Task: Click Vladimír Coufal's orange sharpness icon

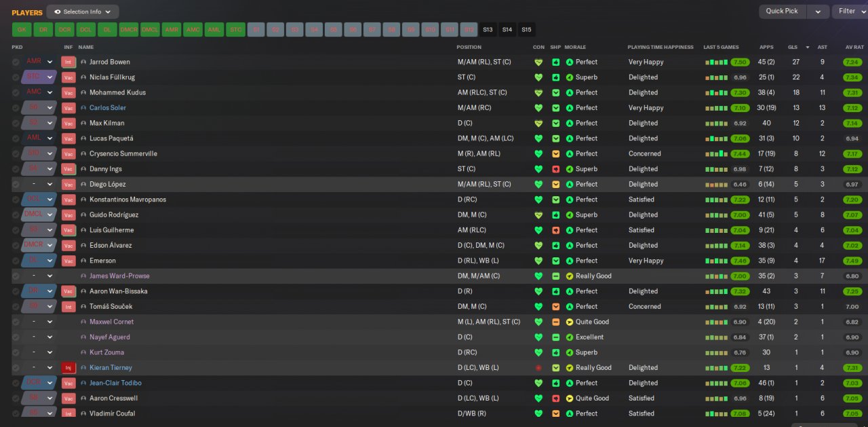Action: [x=556, y=413]
